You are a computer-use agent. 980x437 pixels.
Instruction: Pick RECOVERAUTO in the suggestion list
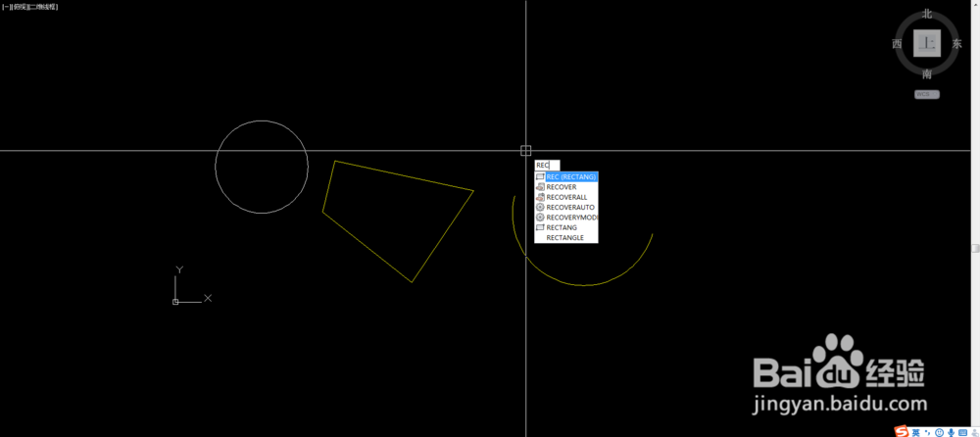(x=566, y=207)
